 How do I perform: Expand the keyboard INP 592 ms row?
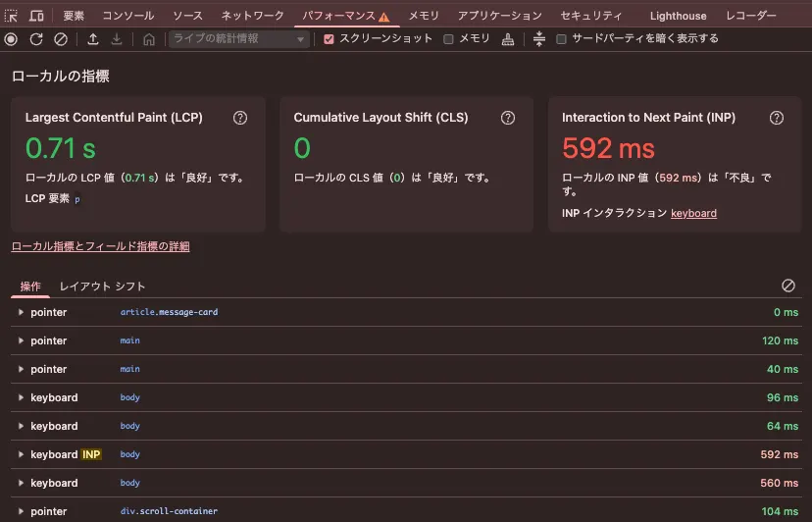pyautogui.click(x=21, y=454)
